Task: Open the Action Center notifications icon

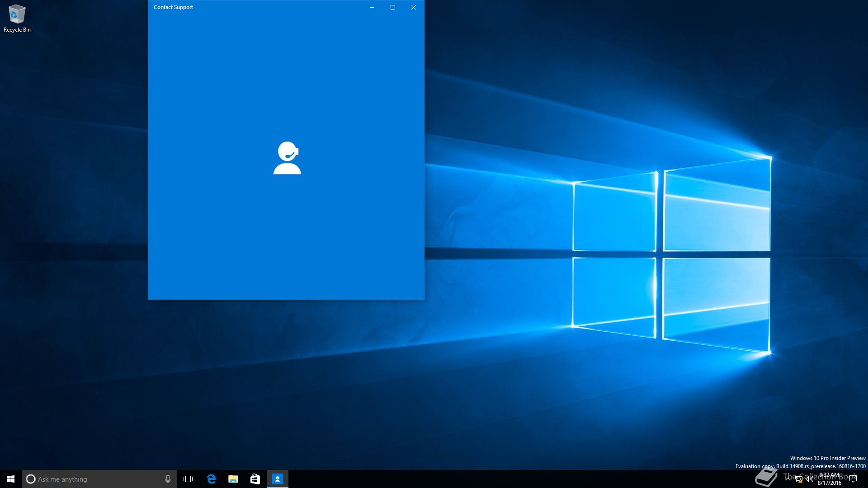Action: pos(853,479)
